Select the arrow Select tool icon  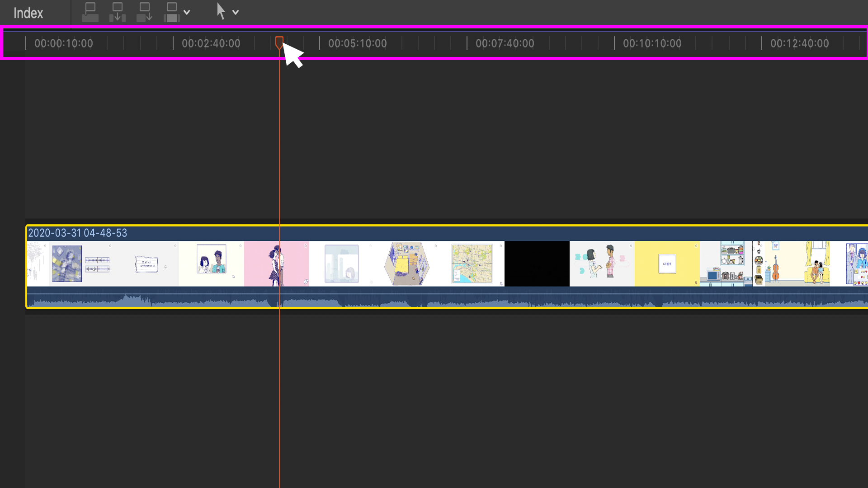[x=221, y=12]
